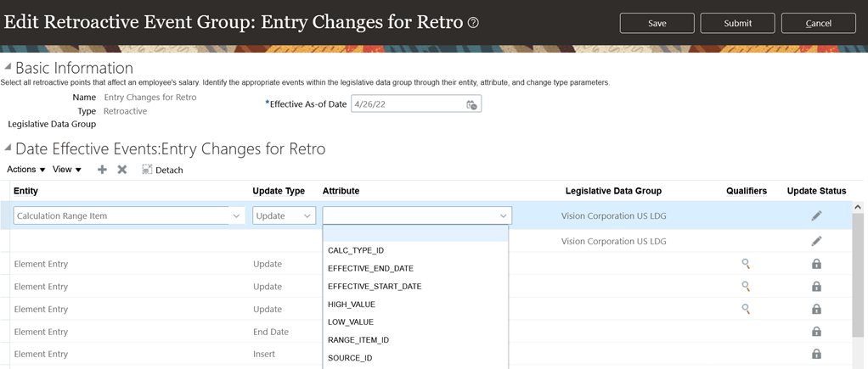
Task: Select EFFECTIVE_START_DATE from attribute list
Action: click(375, 287)
